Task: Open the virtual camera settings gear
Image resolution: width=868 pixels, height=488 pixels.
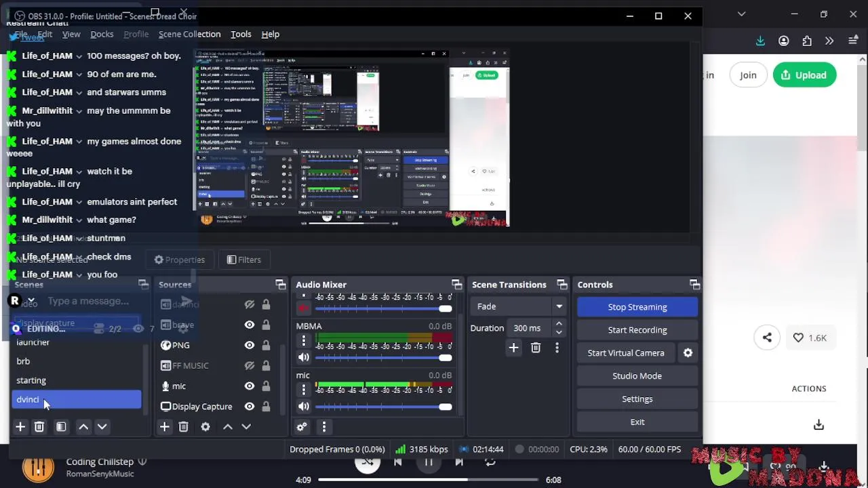Action: tap(688, 352)
